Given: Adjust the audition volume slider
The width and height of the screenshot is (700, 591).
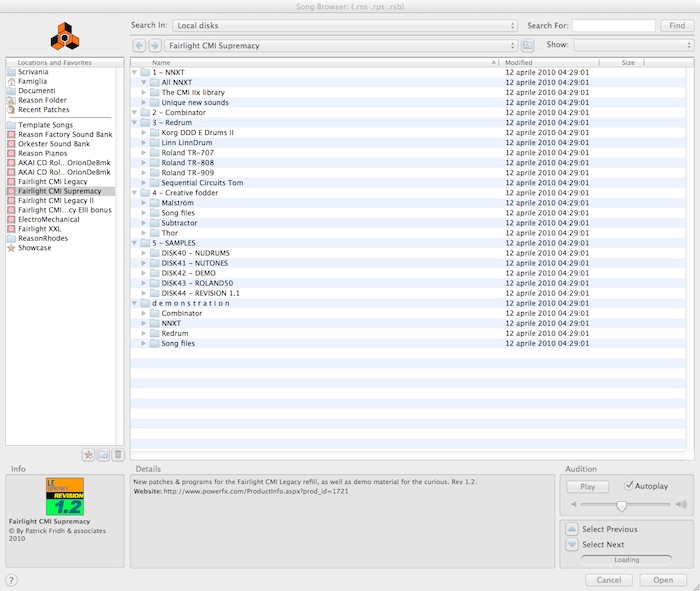Looking at the screenshot, I should (622, 505).
